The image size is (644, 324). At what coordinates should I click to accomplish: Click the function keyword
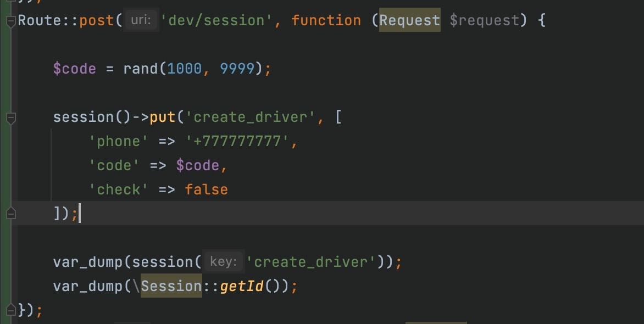coord(326,20)
